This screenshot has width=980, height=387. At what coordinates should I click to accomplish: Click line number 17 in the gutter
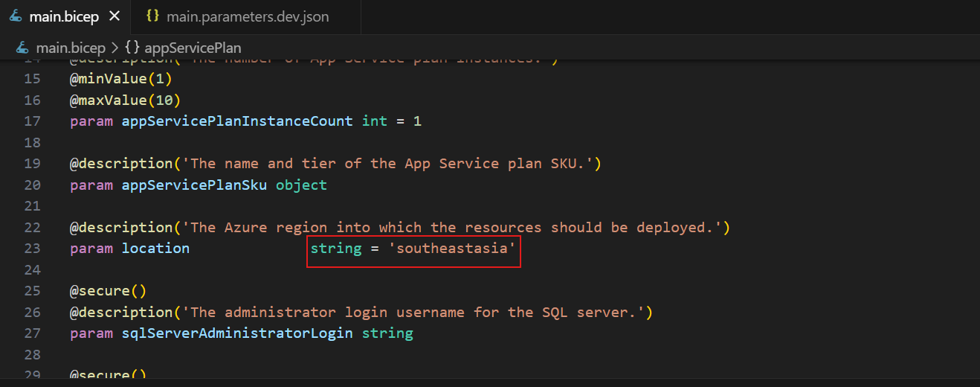click(x=33, y=121)
